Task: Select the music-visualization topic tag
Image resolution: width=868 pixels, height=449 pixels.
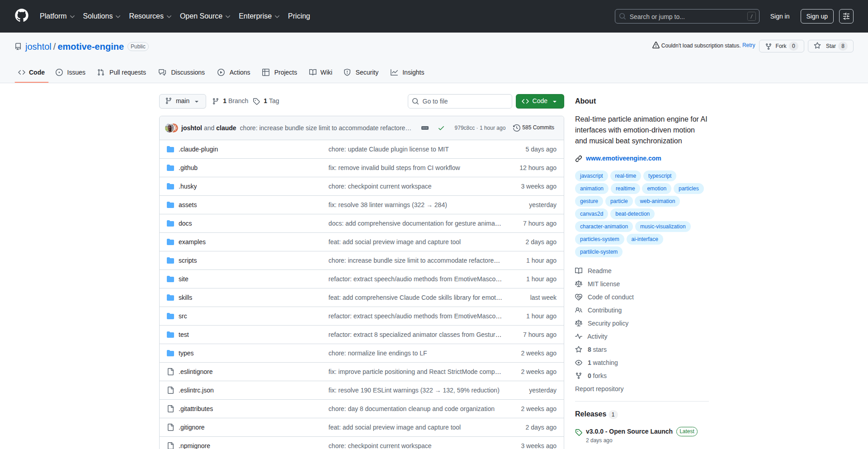Action: (x=663, y=227)
